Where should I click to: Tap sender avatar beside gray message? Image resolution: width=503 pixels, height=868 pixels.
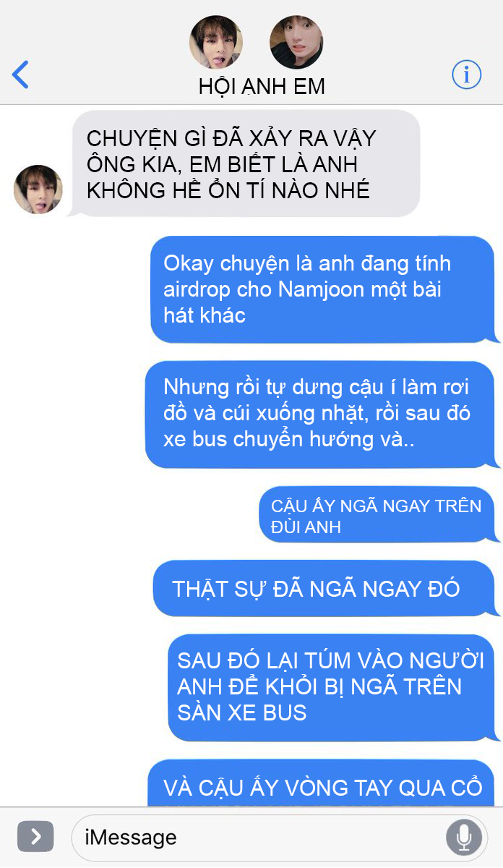point(38,190)
